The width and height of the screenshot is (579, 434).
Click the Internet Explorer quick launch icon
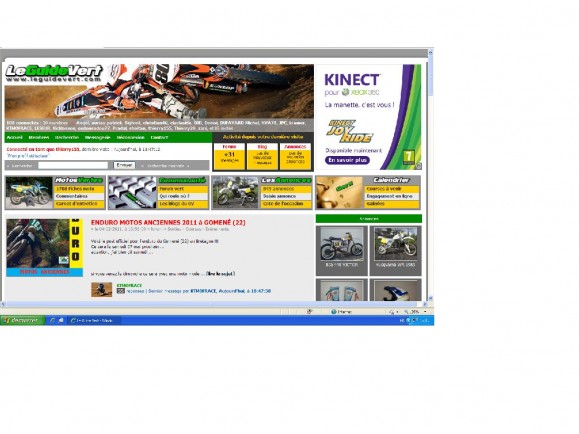(52, 320)
